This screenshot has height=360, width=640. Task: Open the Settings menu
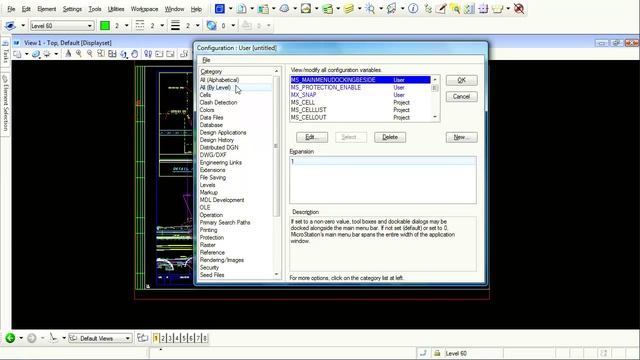click(x=72, y=9)
